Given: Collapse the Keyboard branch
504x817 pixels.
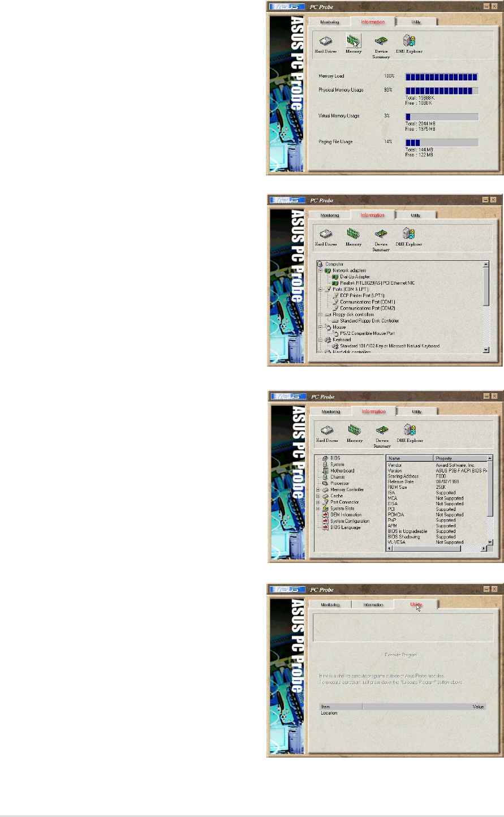Looking at the screenshot, I should (x=320, y=339).
